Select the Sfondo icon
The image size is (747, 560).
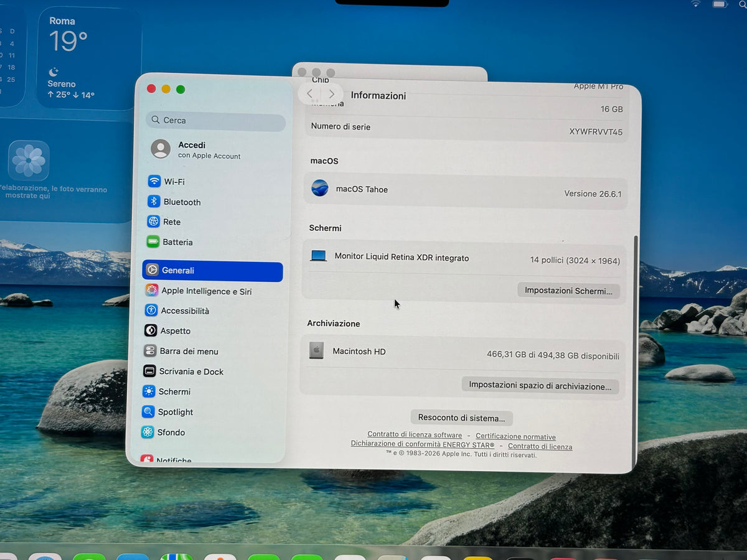tap(148, 432)
